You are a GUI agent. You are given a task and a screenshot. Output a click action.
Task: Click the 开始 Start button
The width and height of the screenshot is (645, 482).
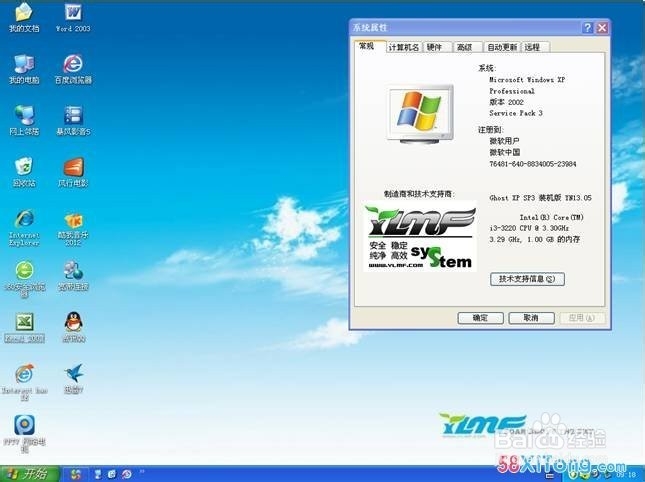coord(30,474)
